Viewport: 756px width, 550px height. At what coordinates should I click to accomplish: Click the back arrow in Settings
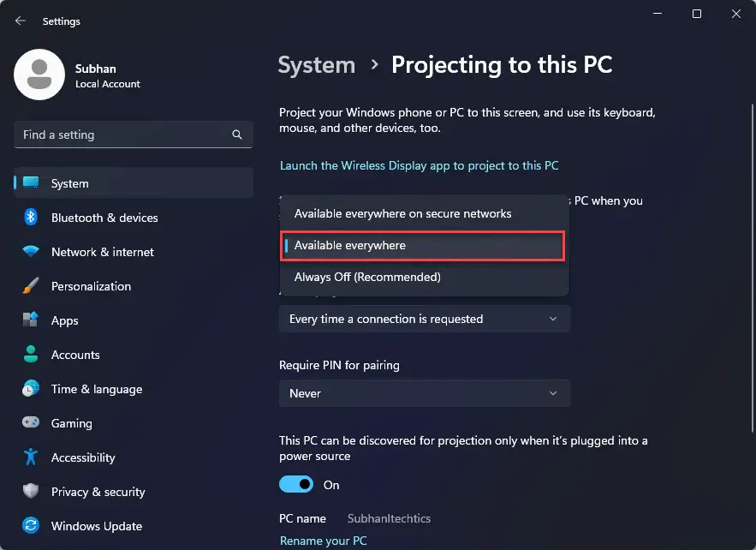pos(19,21)
